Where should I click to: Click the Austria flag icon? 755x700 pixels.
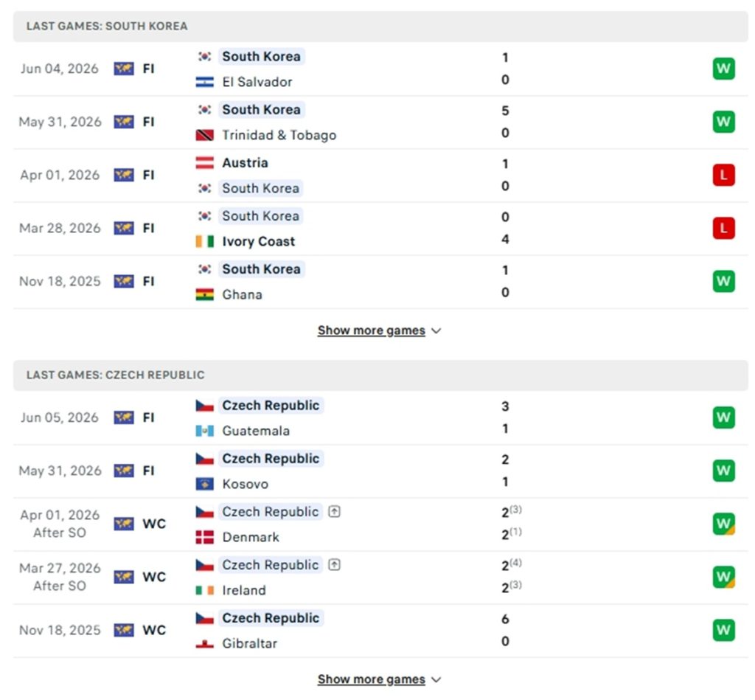(205, 163)
